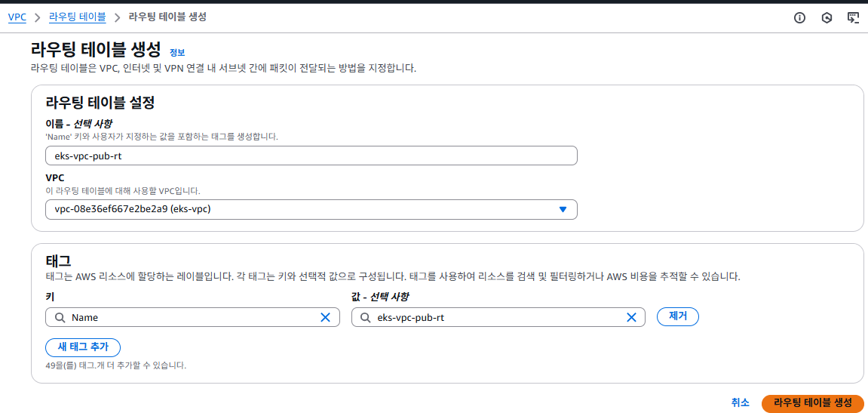Click the 키 column label
The height and width of the screenshot is (413, 868).
coord(49,297)
